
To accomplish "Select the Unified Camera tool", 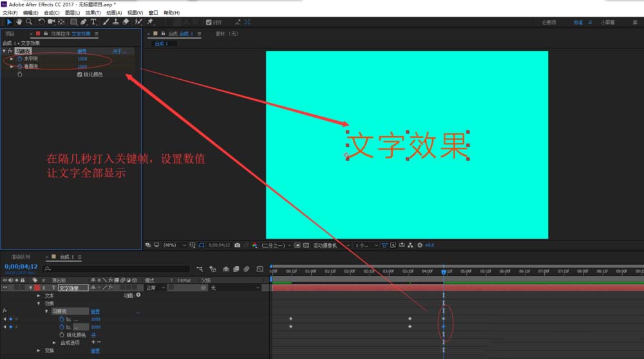I will point(52,22).
